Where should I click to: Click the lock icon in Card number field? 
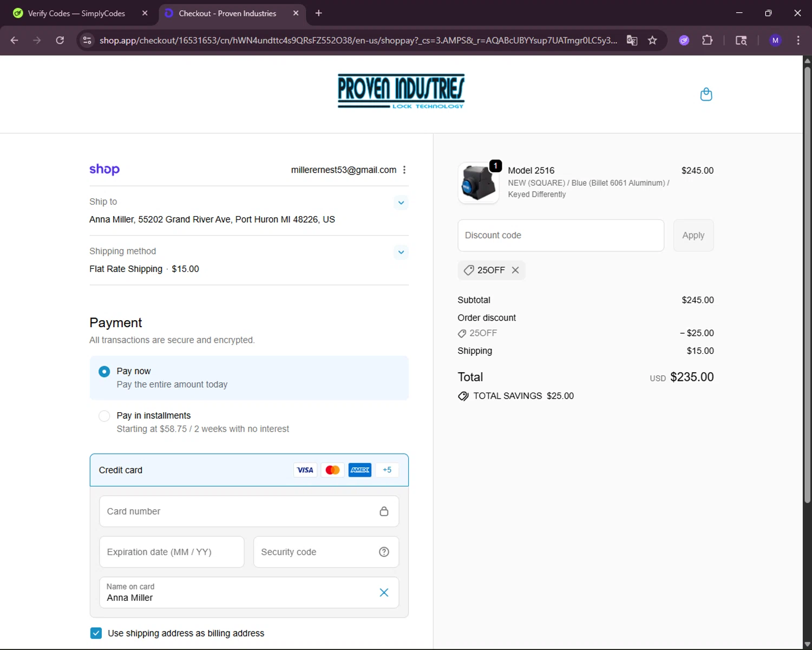[x=384, y=511]
